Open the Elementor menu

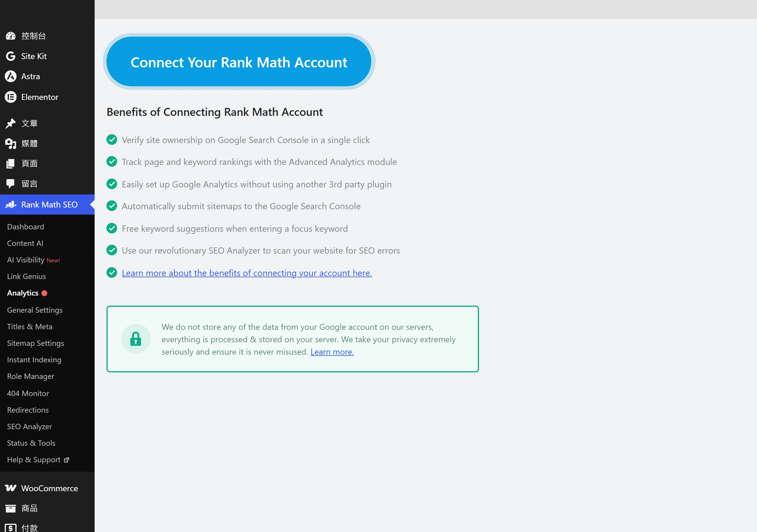[x=47, y=97]
